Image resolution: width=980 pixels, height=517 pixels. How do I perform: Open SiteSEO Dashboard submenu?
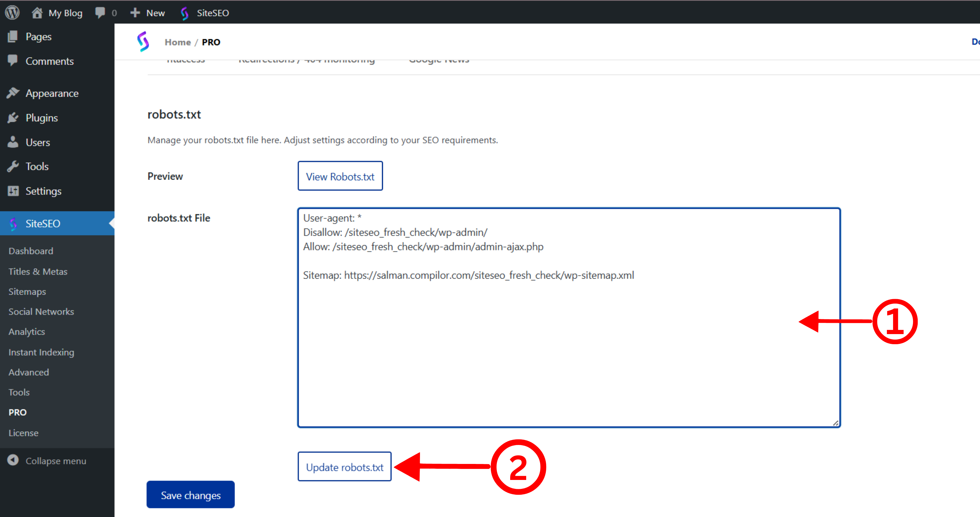(31, 251)
